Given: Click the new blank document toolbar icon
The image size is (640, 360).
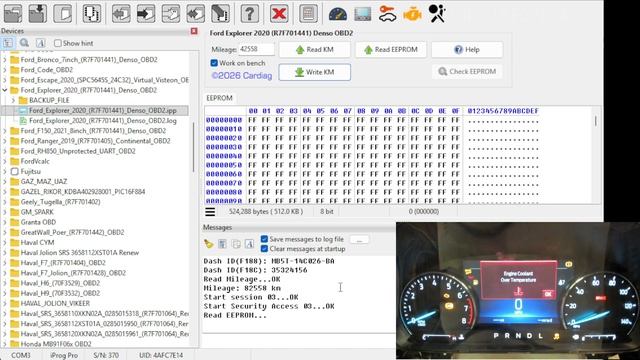Looking at the screenshot, I should coord(63,13).
